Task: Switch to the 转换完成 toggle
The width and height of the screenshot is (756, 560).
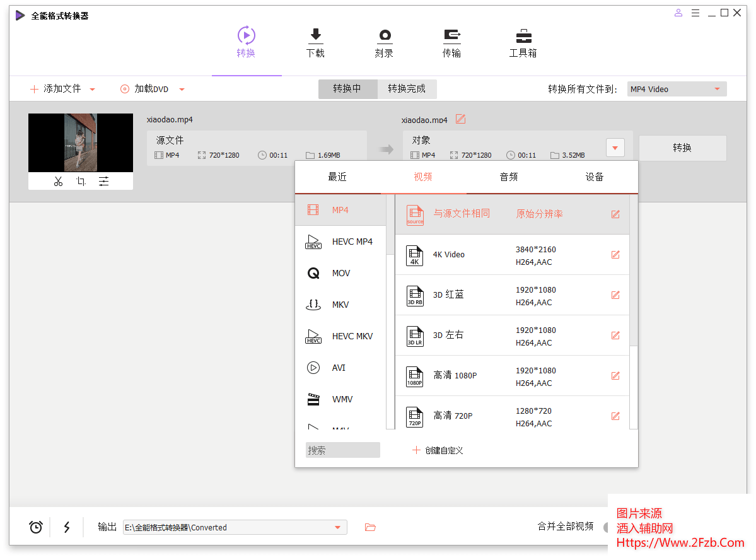Action: click(407, 89)
